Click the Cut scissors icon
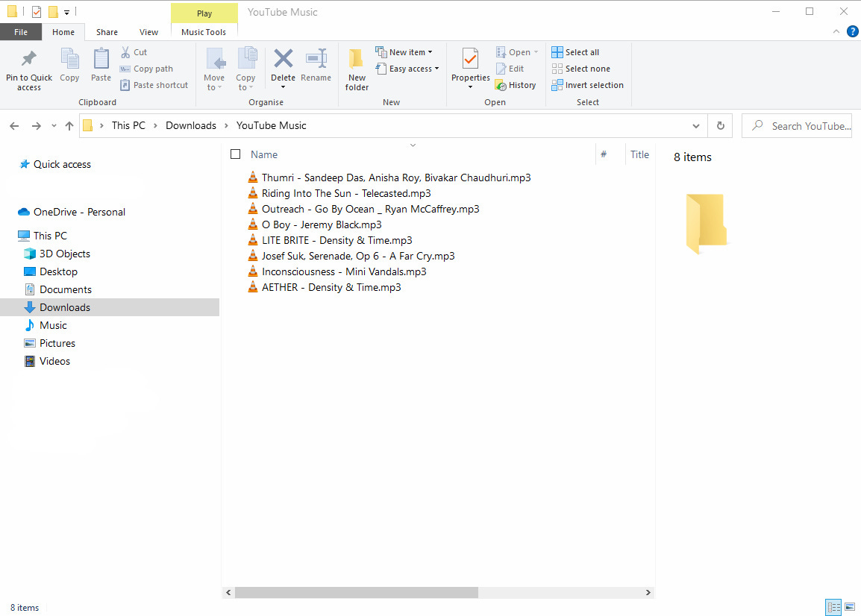This screenshot has width=861, height=616. (125, 52)
